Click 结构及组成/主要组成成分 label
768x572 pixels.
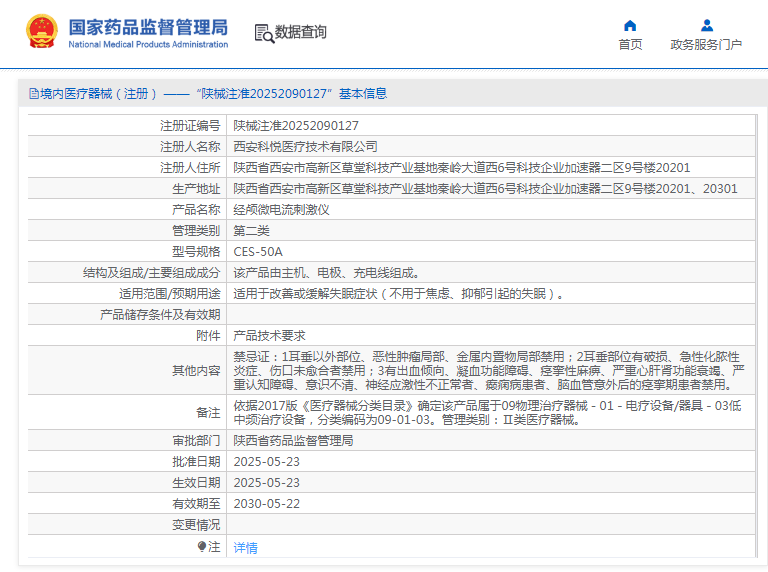(151, 273)
